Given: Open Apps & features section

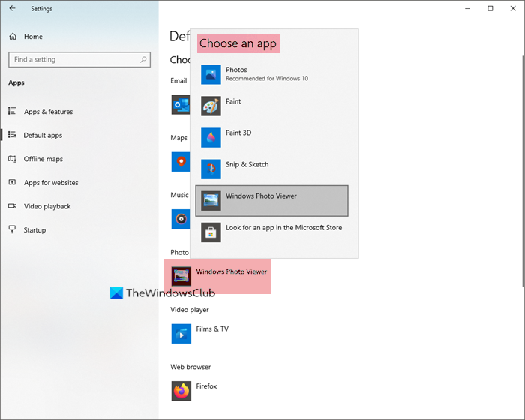Looking at the screenshot, I should pyautogui.click(x=48, y=112).
